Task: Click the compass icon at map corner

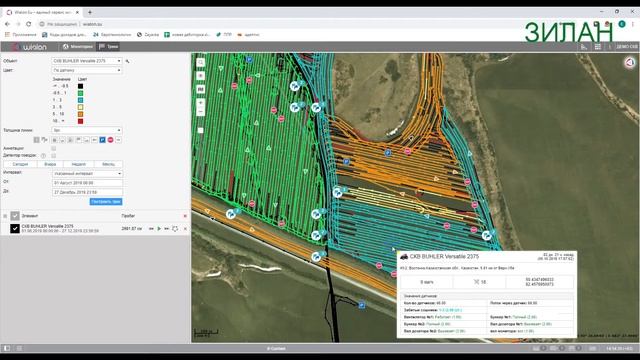Action: coord(630,62)
